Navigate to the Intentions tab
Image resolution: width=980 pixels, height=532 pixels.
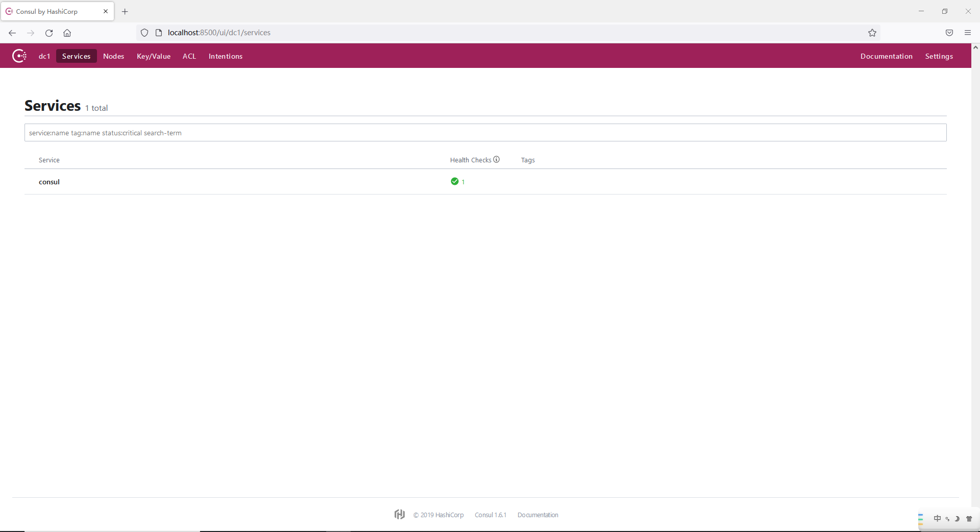coord(226,56)
